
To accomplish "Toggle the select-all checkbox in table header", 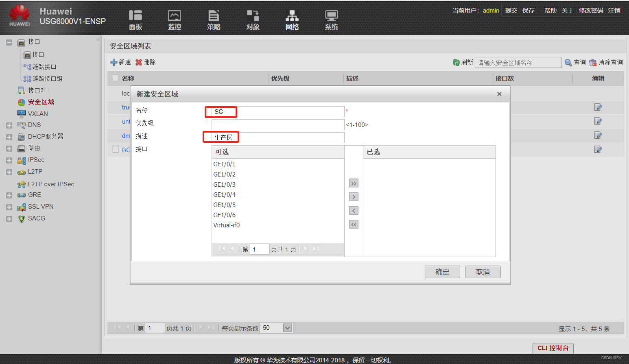I will pos(116,78).
